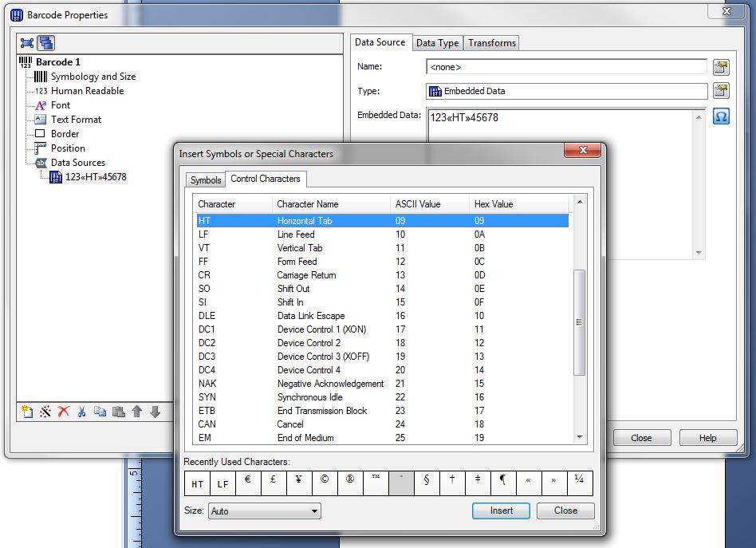Select the Line Feed character row
This screenshot has width=756, height=548.
click(319, 235)
